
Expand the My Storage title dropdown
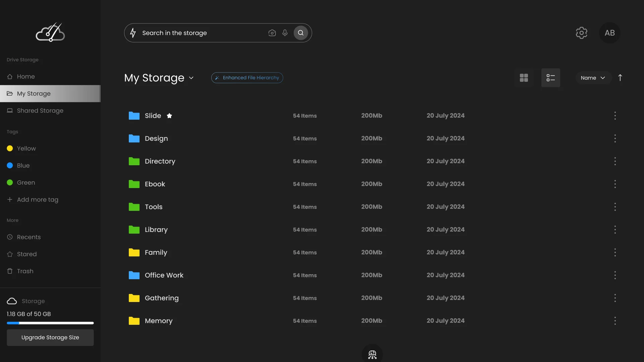point(191,78)
